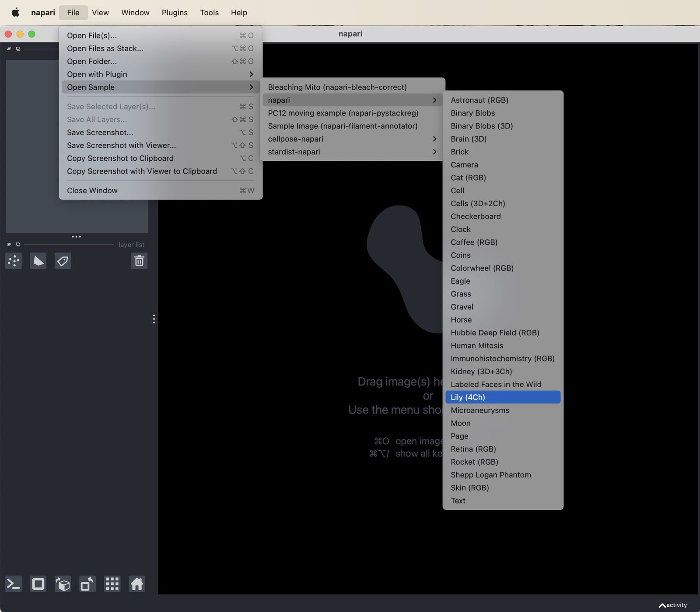Load the Binary Blobs sample

coord(503,113)
